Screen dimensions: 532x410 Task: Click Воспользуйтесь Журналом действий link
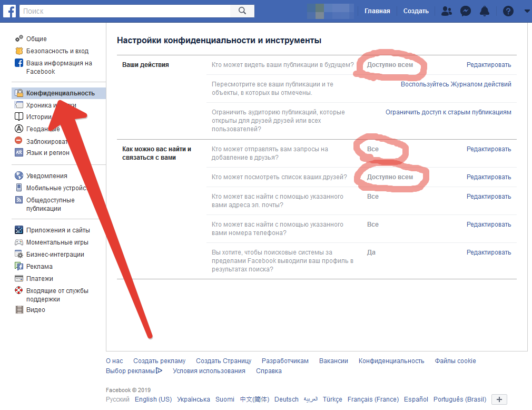click(x=456, y=84)
